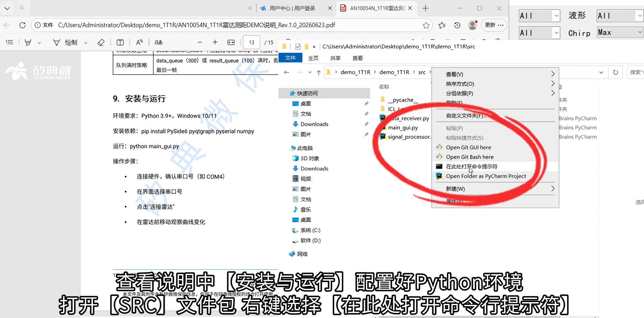Image resolution: width=644 pixels, height=318 pixels.
Task: Open the 波形 All dropdown
Action: tap(620, 16)
